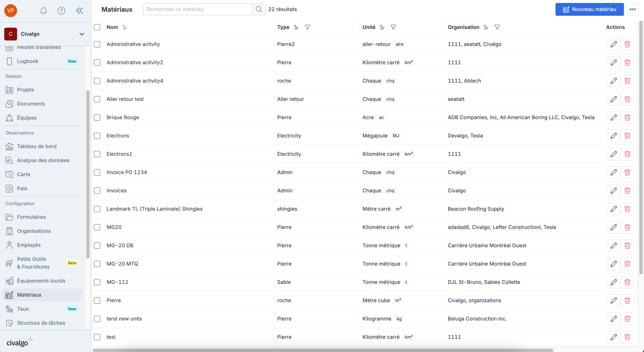Sort by Organisation column
Viewport: 644px width, 352px height.
[x=486, y=27]
